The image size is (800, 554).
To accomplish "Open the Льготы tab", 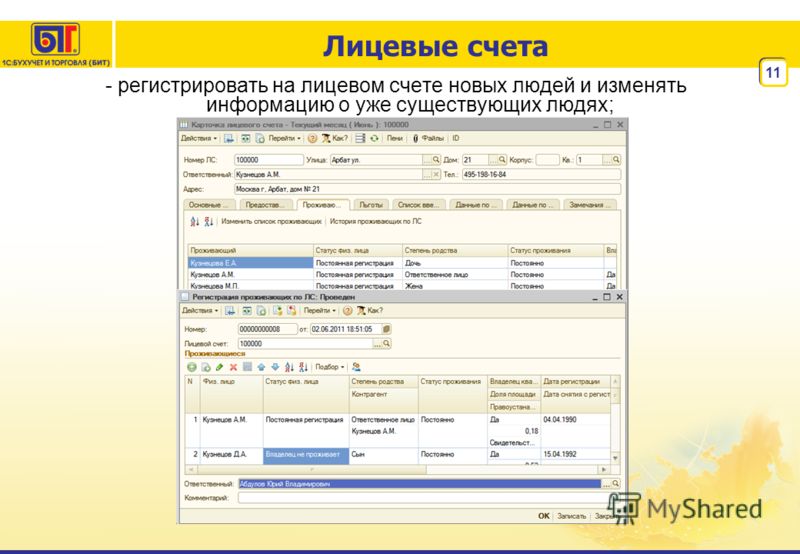I will (x=370, y=205).
